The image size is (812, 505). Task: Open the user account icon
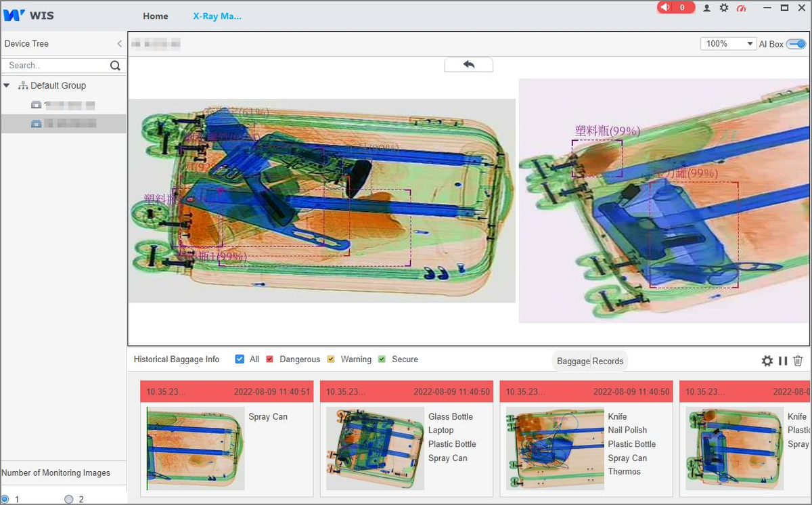(x=706, y=8)
